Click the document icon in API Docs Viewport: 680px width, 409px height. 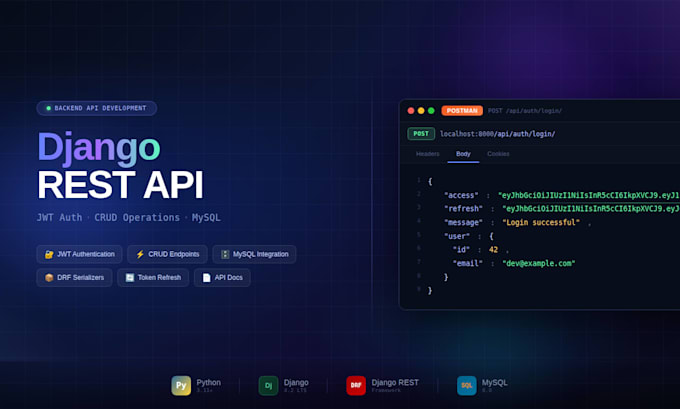(206, 278)
